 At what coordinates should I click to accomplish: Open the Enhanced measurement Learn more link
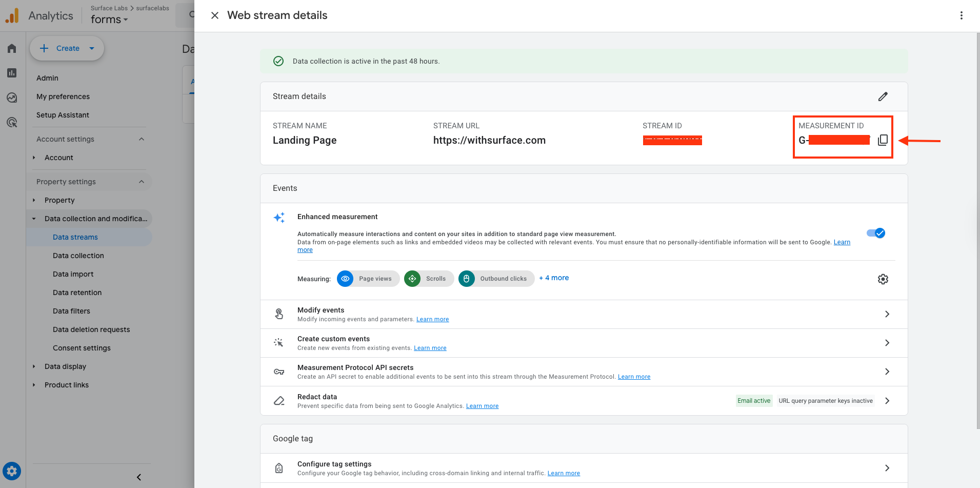(x=842, y=242)
